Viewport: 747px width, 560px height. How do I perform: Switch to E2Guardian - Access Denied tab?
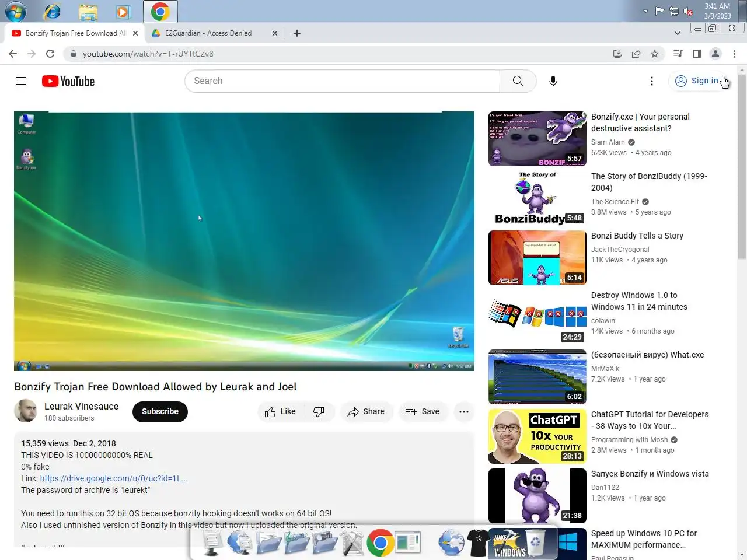(x=208, y=33)
